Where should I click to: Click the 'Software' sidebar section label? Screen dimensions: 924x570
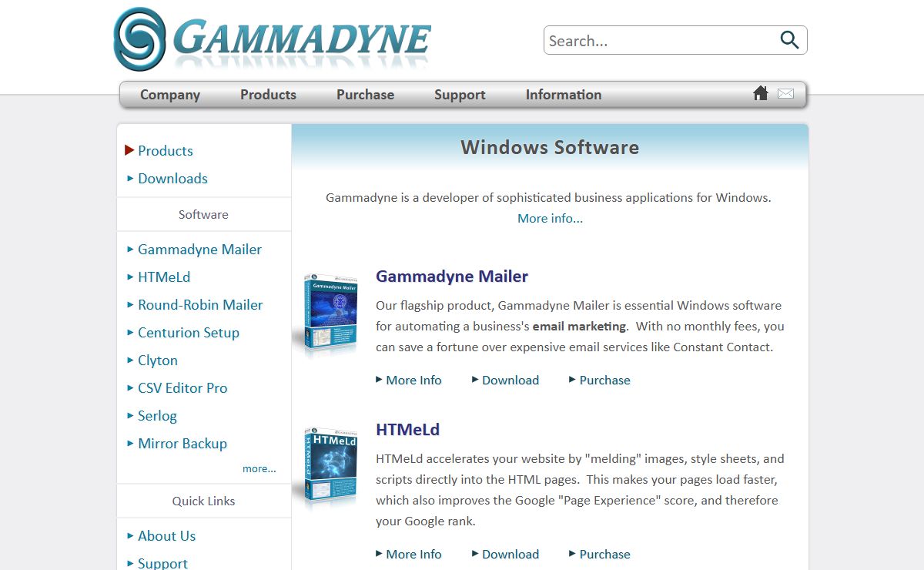pos(203,215)
